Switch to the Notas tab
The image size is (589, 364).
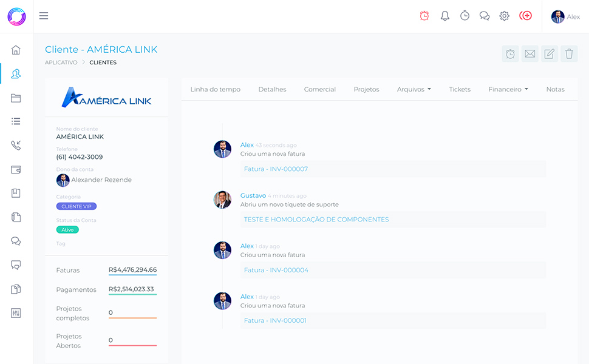pos(555,89)
